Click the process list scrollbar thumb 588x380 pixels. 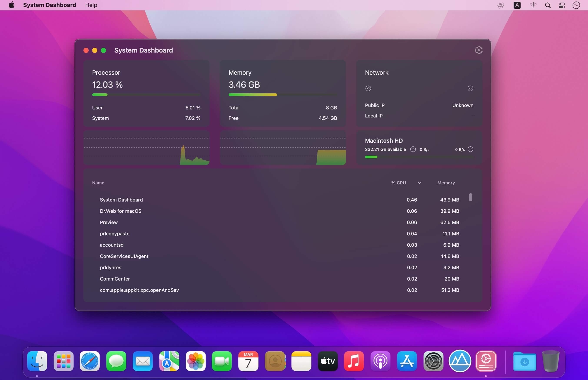click(470, 197)
